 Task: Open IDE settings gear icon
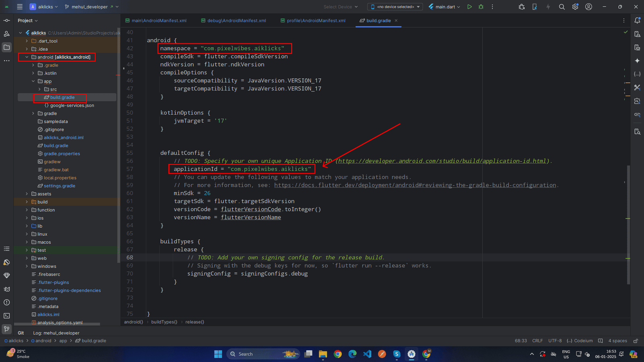pos(575,7)
